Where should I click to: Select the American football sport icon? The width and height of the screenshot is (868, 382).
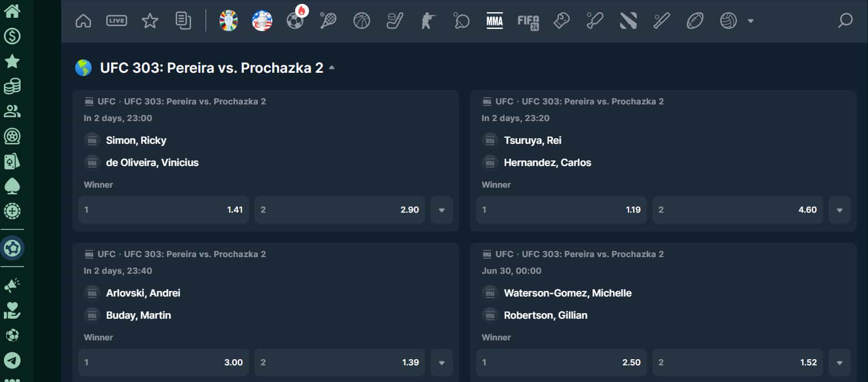[x=695, y=21]
